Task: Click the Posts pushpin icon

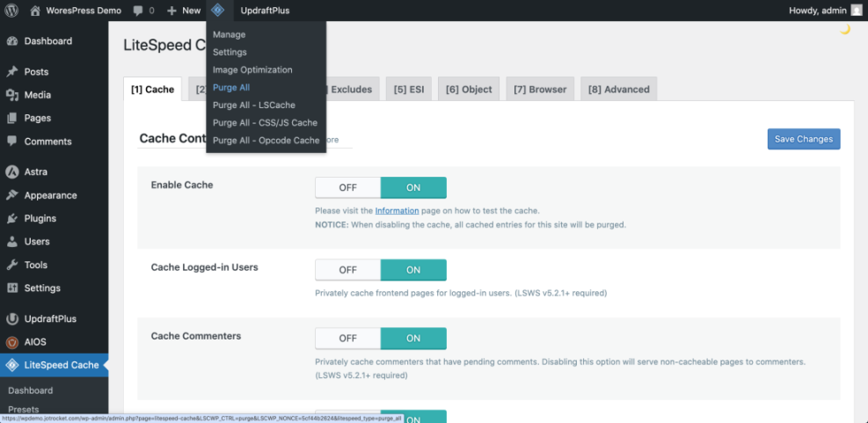Action: pos(12,72)
